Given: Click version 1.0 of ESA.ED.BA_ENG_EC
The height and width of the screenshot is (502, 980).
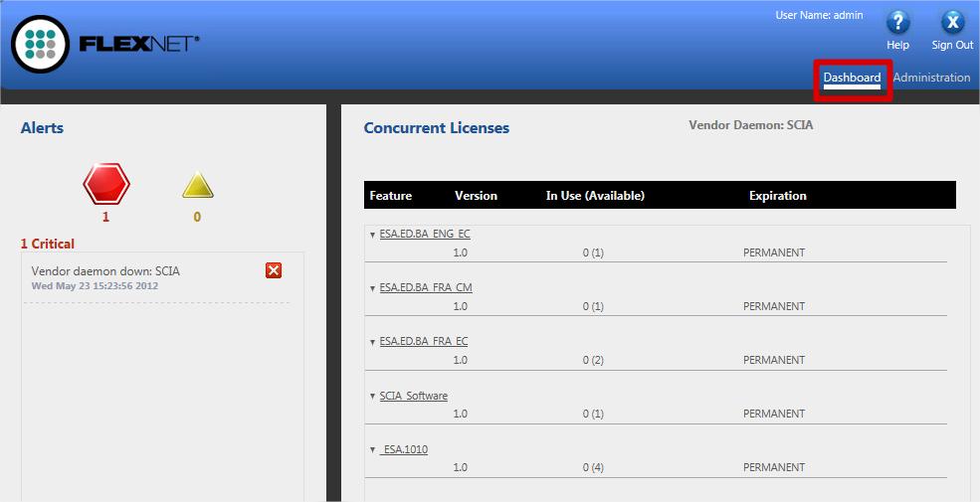Looking at the screenshot, I should [460, 252].
